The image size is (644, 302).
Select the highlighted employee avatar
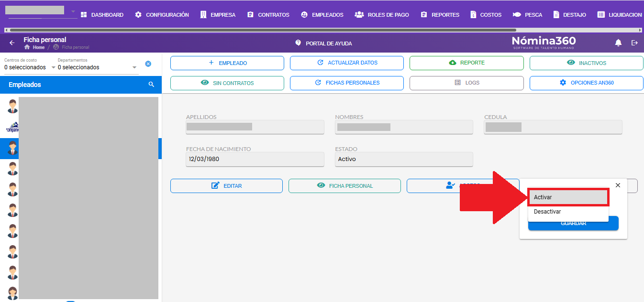point(12,149)
